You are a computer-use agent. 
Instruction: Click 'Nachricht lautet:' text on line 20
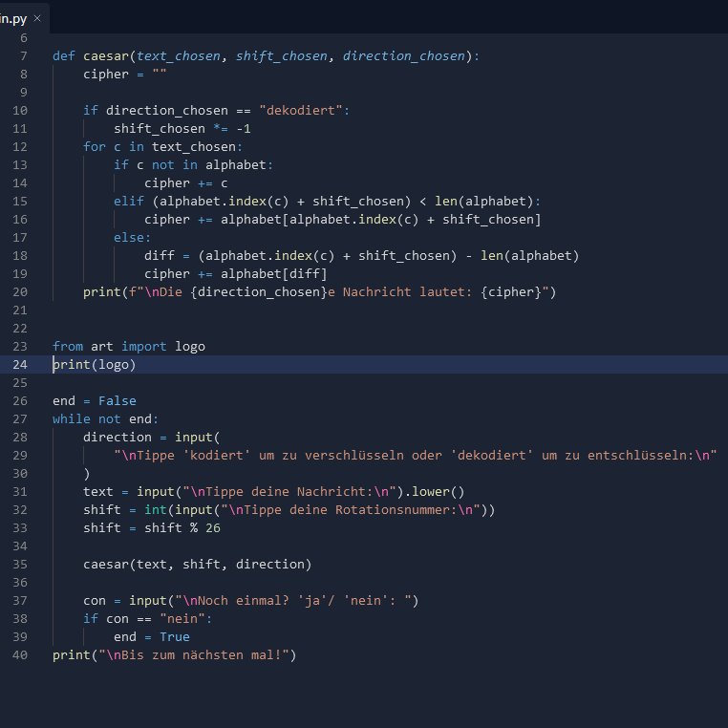tap(407, 292)
